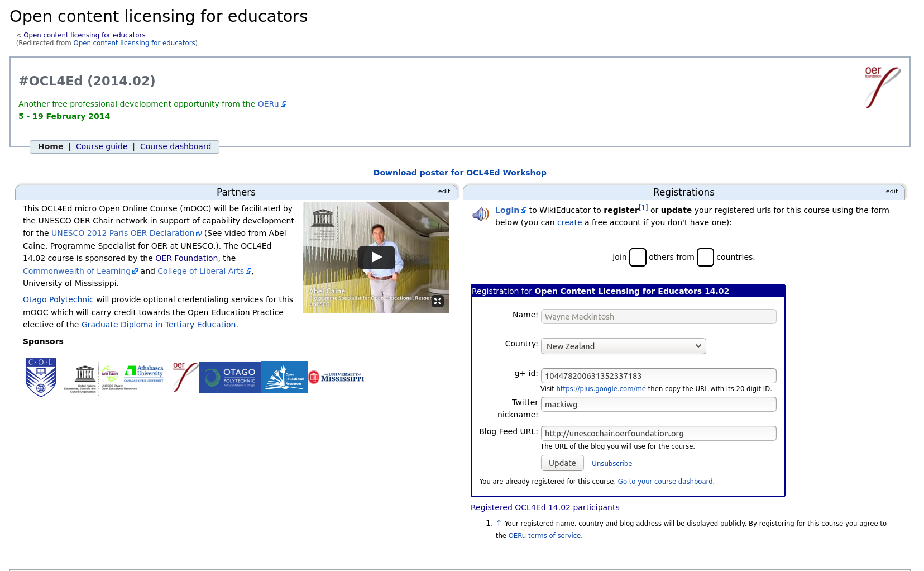Open OERu terms of service link
Image resolution: width=924 pixels, height=571 pixels.
(x=544, y=536)
